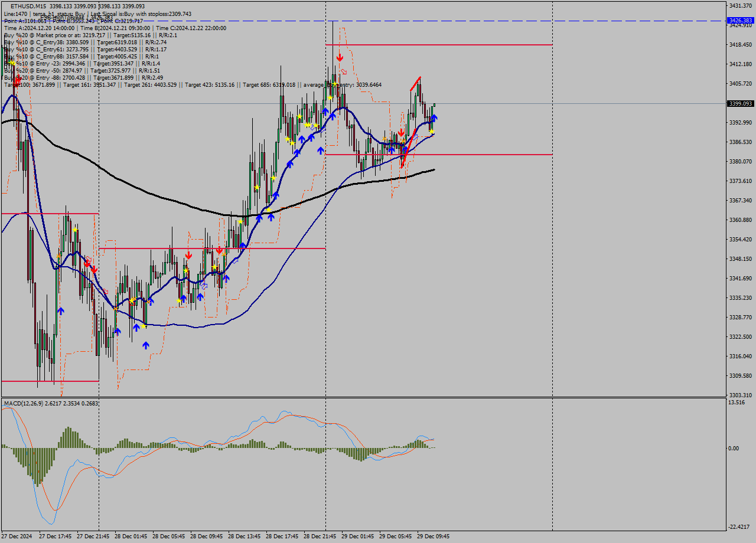Screen dimensions: 756x543
Task: Click 'Time C:2024.12.22 22:00:00' text
Action: coord(191,28)
